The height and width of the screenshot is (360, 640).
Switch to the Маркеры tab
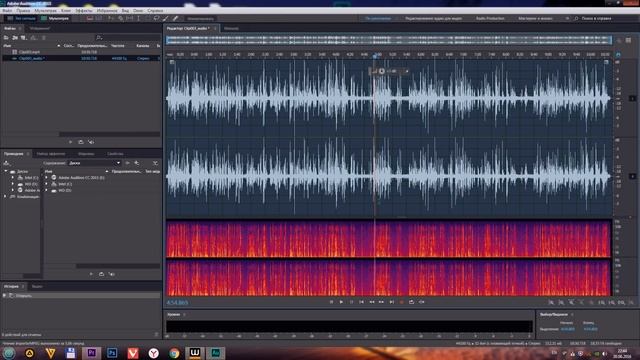pos(86,154)
